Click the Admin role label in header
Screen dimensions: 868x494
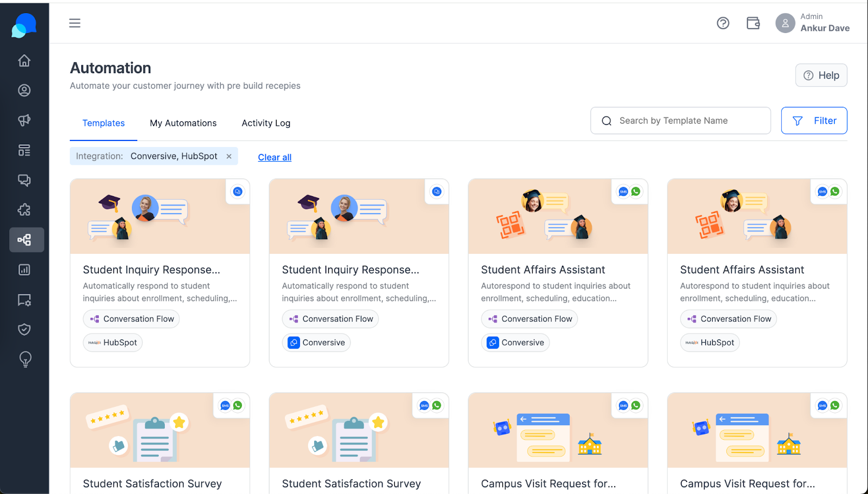(812, 16)
